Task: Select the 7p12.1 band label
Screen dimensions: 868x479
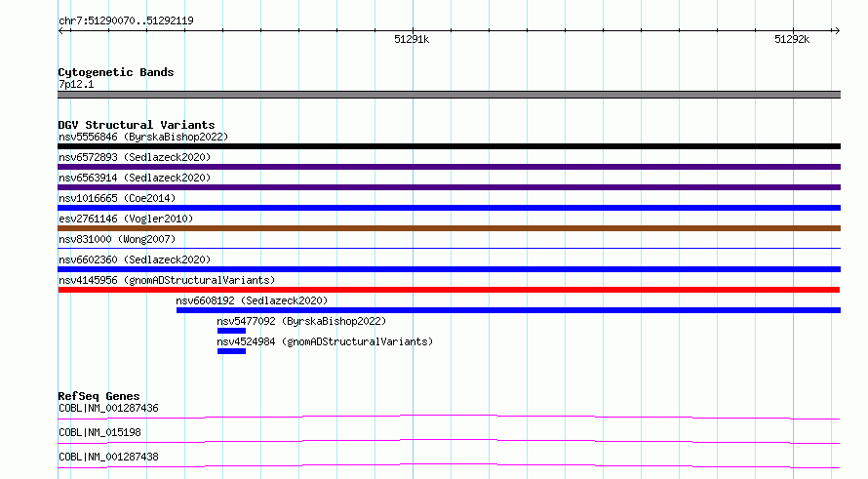Action: pos(76,84)
